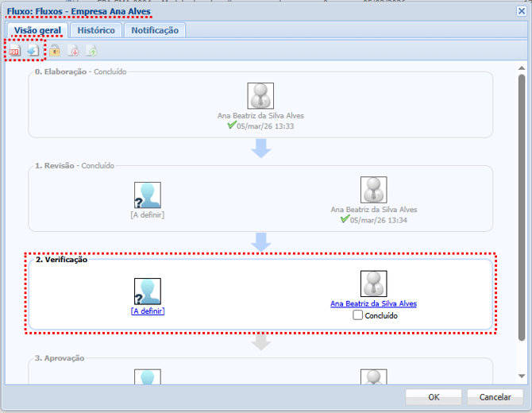Screen dimensions: 532x413
Task: Click the PDF export icon
Action: (x=14, y=51)
